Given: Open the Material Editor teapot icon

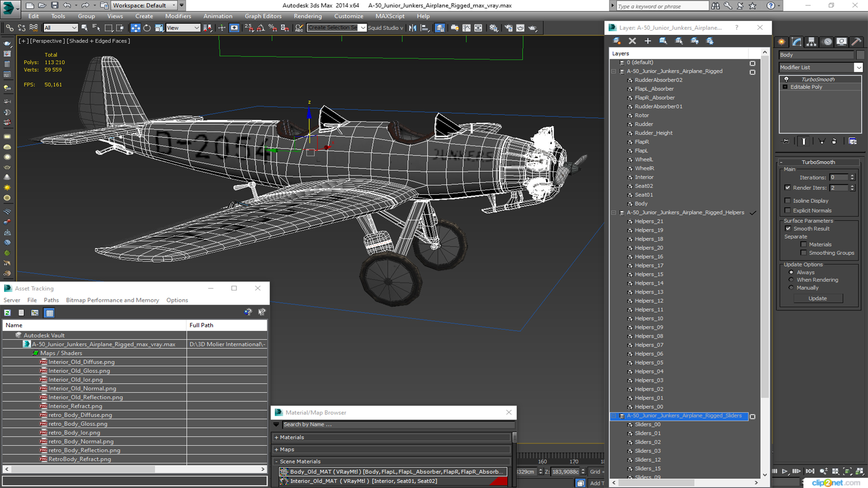Looking at the screenshot, I should [x=494, y=28].
